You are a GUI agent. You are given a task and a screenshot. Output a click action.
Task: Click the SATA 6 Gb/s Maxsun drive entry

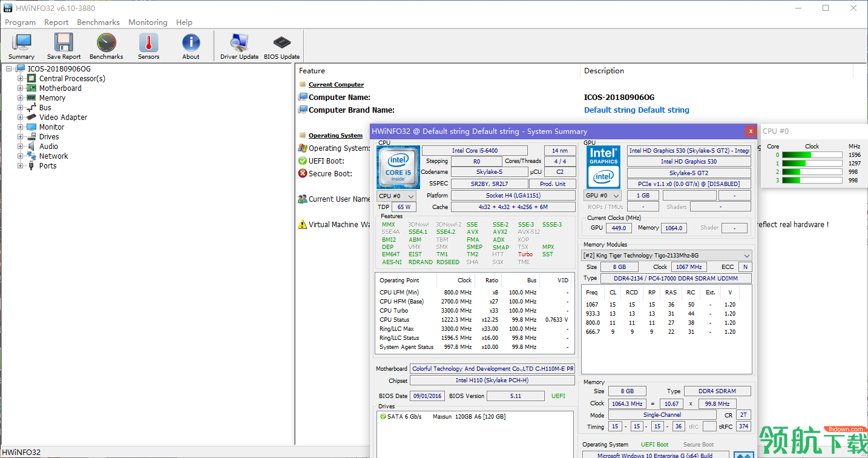tap(442, 416)
